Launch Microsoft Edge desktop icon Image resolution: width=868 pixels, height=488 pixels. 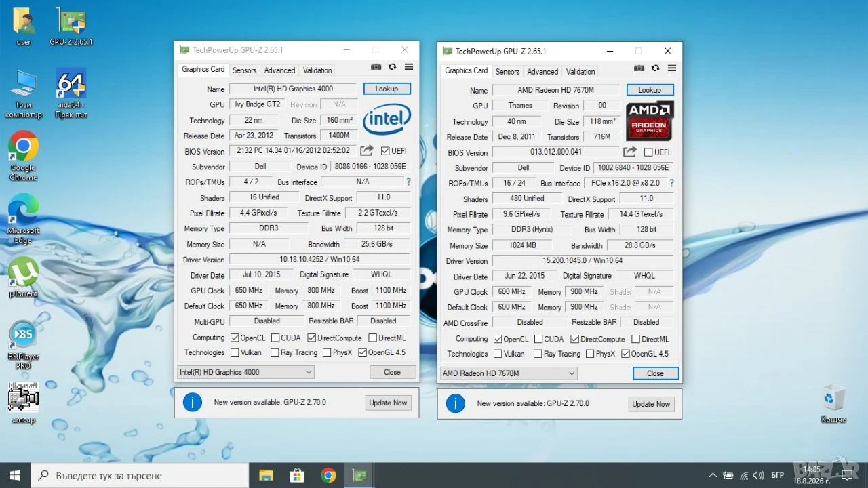point(23,219)
